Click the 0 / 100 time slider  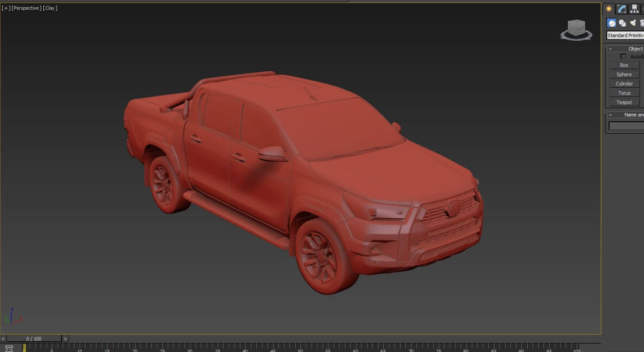(x=34, y=339)
